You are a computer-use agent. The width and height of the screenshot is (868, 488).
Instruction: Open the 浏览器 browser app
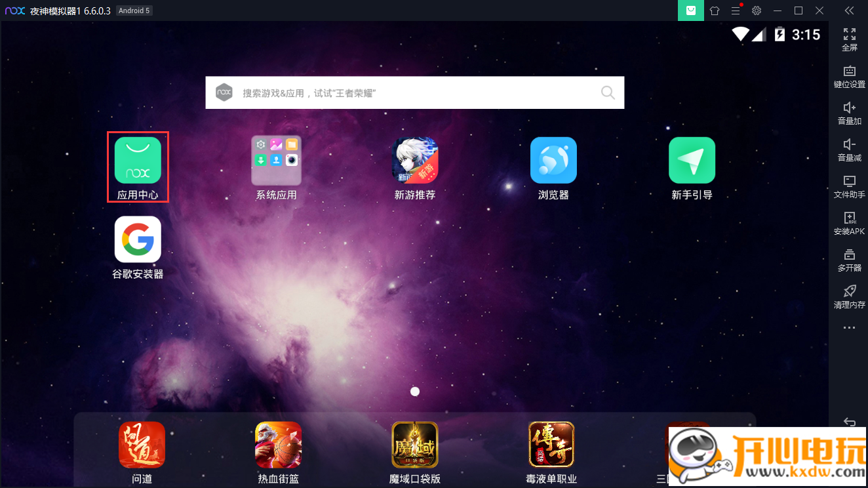click(553, 161)
